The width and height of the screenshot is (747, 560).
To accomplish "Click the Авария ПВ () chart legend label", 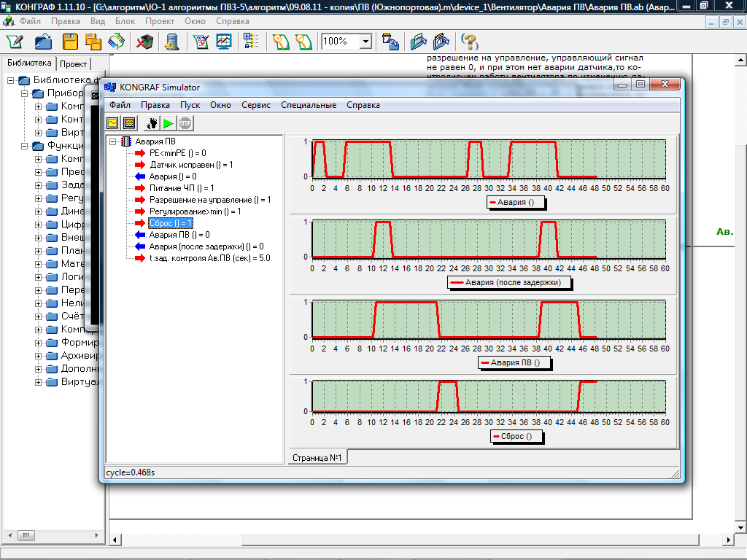I will coord(514,362).
